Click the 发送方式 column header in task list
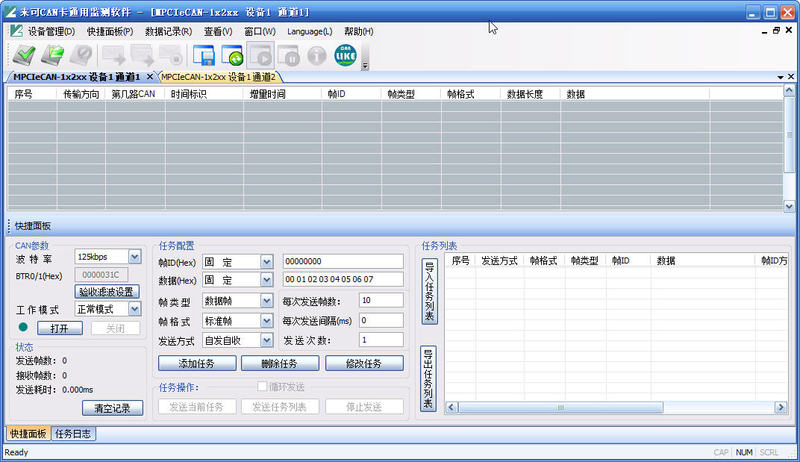The width and height of the screenshot is (800, 462). 499,261
